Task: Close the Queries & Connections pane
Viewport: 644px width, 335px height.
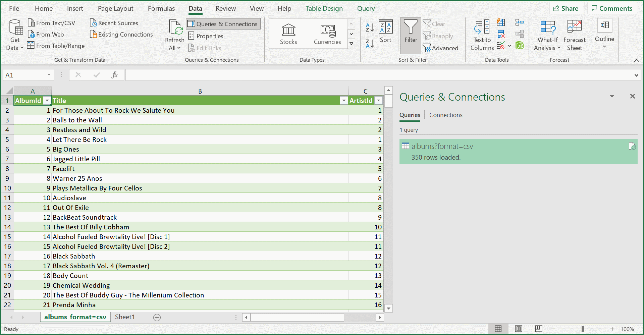Action: point(633,97)
